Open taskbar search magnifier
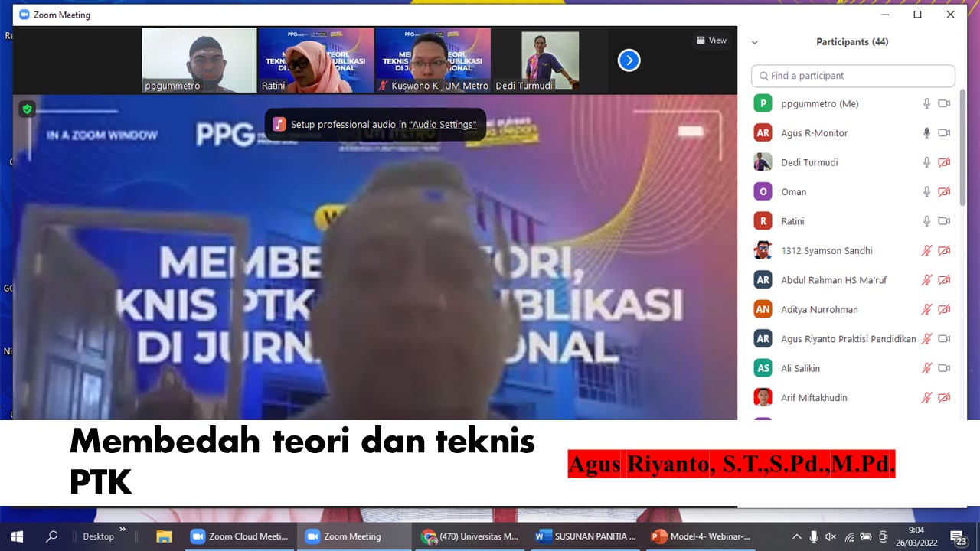980x551 pixels. tap(52, 536)
